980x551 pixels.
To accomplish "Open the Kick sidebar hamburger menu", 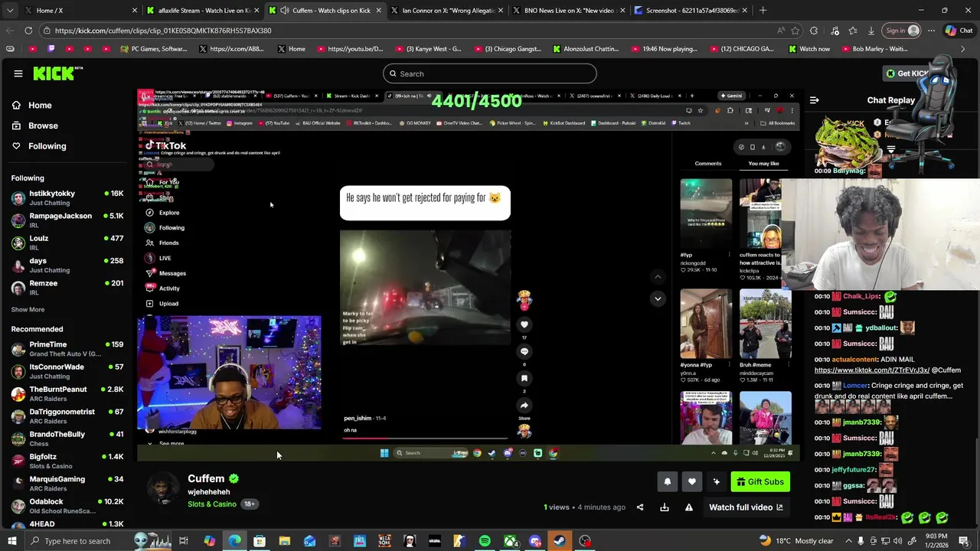I will 18,73.
